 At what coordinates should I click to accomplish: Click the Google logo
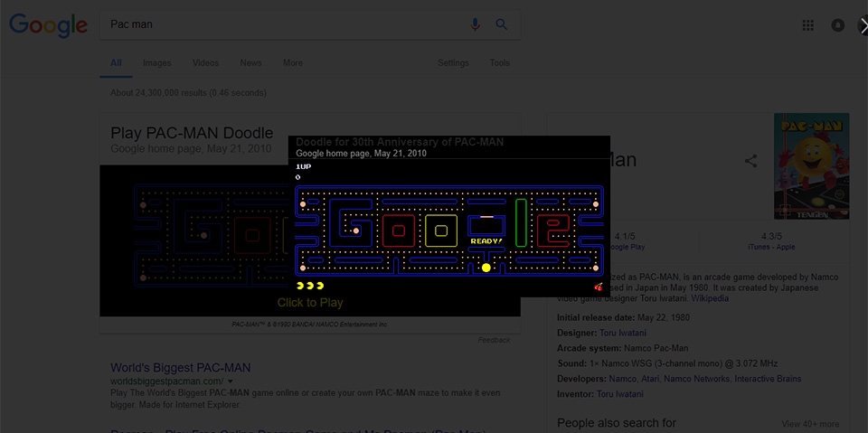[x=48, y=25]
